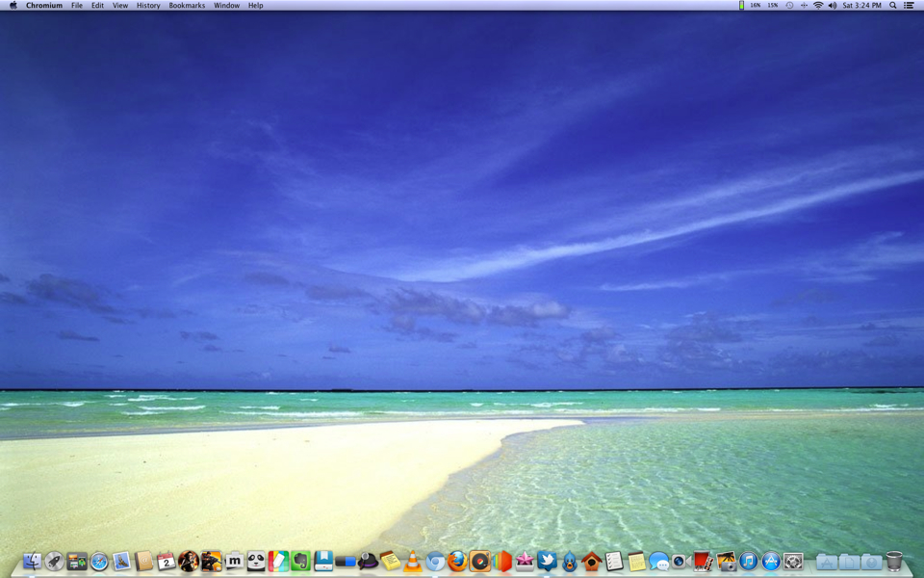The width and height of the screenshot is (924, 578).
Task: Open Alfred hat icon in Dock
Action: coord(368,561)
